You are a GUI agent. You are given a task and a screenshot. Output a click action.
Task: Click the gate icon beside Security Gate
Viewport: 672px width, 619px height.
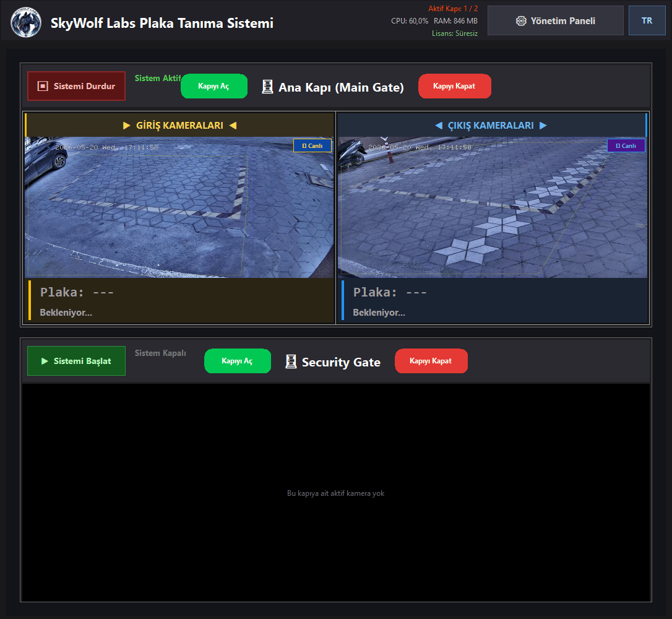[x=291, y=361]
